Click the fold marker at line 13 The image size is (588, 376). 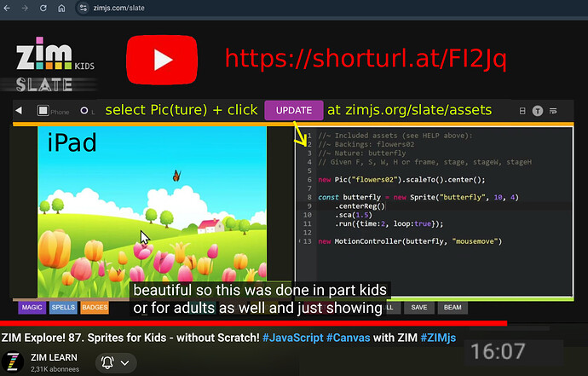(300, 241)
